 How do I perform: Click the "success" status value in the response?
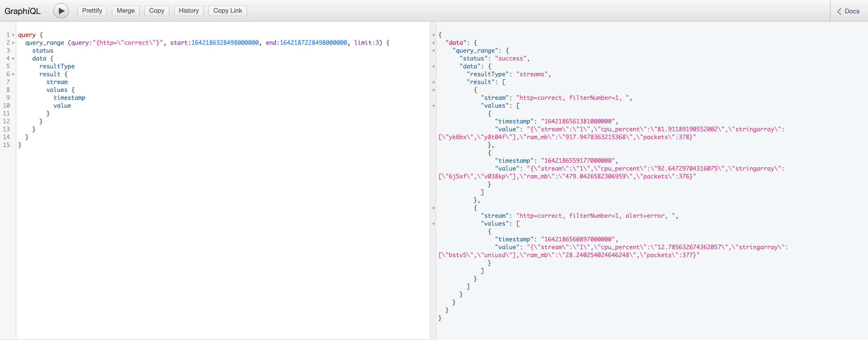click(510, 58)
